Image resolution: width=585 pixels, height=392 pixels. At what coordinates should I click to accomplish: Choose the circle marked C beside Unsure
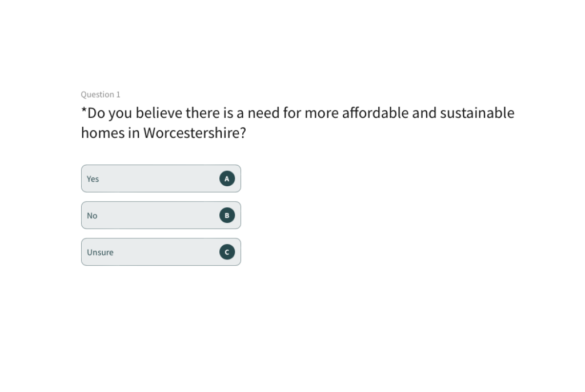227,251
